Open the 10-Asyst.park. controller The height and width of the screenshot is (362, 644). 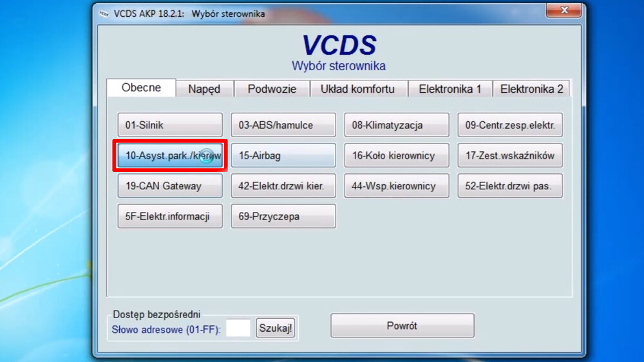[170, 155]
